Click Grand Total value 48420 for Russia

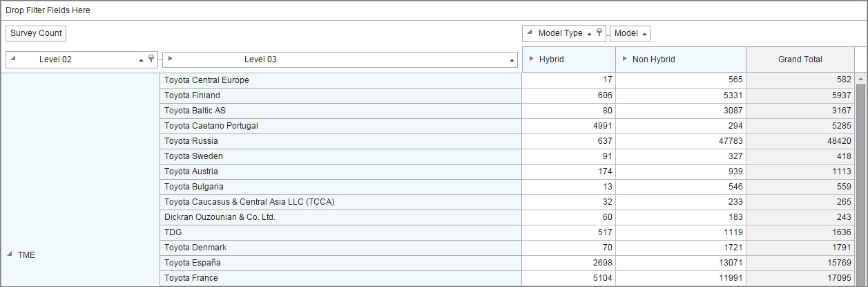(800, 141)
